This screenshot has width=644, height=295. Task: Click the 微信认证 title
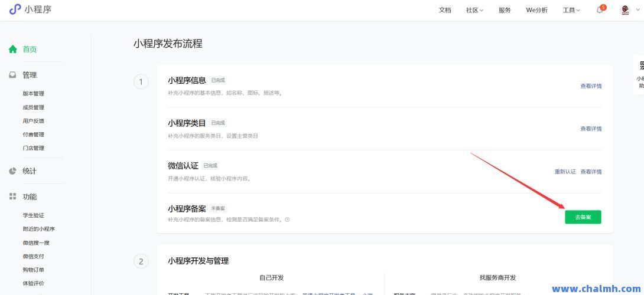pyautogui.click(x=183, y=166)
